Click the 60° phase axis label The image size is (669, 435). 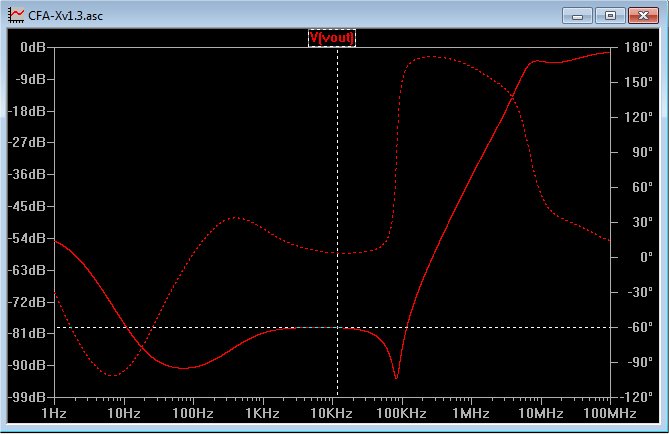(643, 187)
